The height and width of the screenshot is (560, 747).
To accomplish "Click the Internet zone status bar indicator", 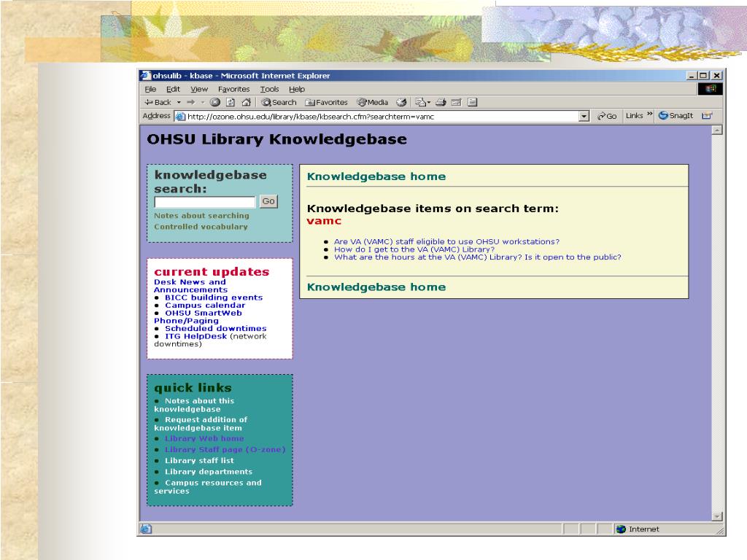I will pos(638,529).
